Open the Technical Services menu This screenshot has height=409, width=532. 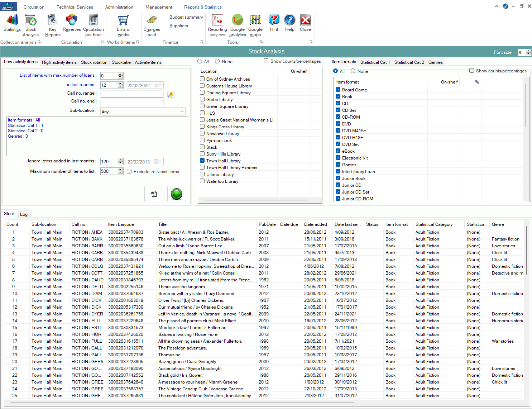pos(75,6)
